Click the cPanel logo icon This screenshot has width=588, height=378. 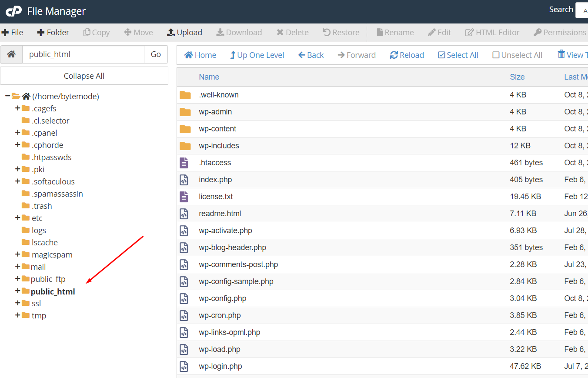point(13,11)
